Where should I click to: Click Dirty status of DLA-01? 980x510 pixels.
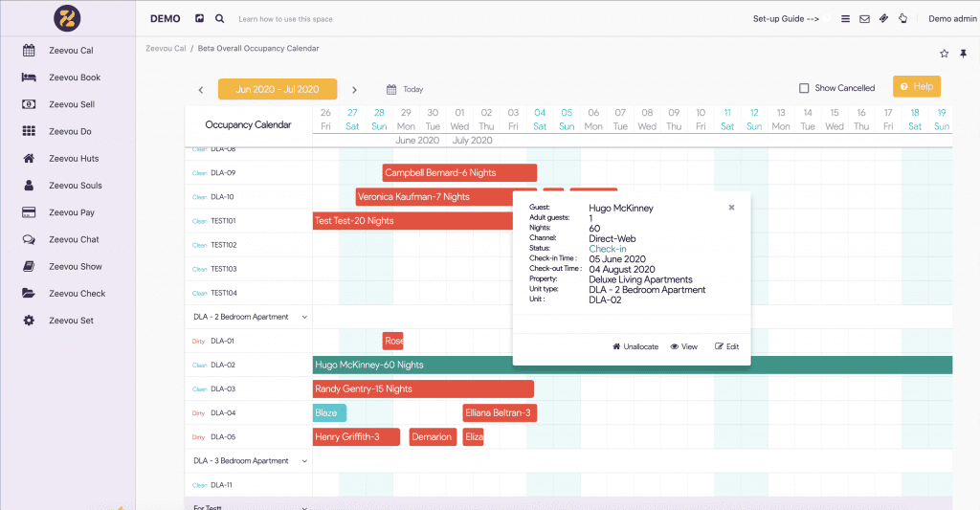[x=198, y=342]
